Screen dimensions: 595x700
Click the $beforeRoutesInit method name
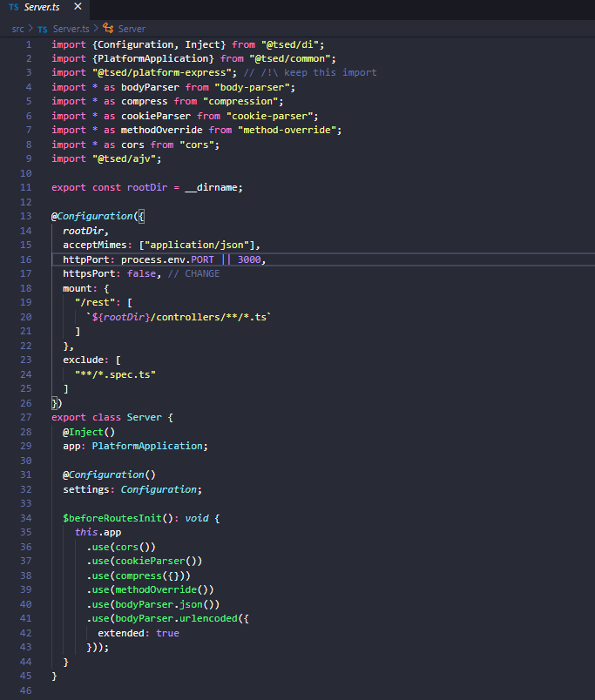[112, 518]
